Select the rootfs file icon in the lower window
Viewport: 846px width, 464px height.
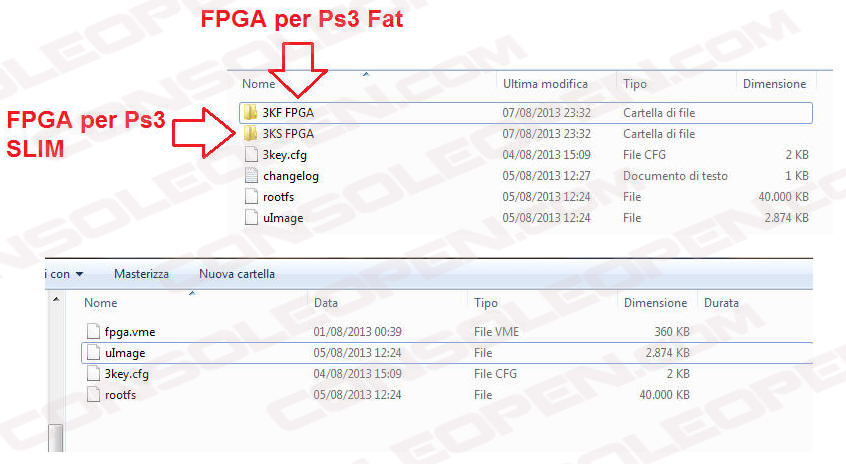point(93,395)
